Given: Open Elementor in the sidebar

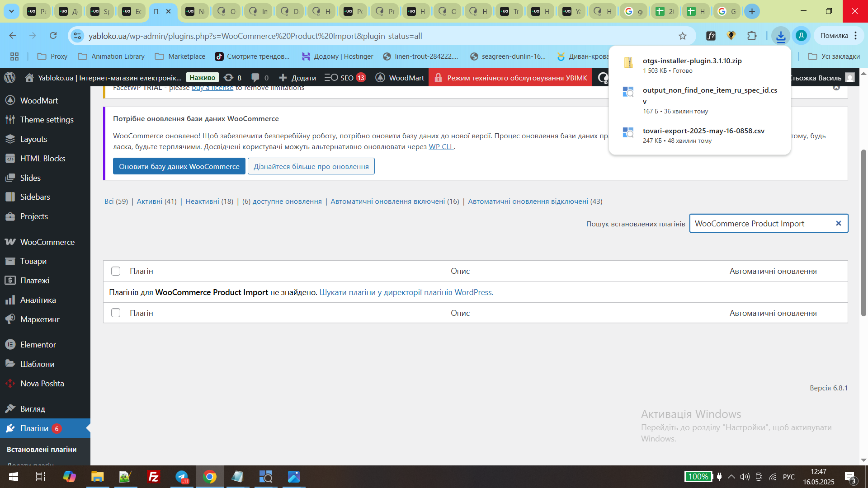Looking at the screenshot, I should [38, 345].
